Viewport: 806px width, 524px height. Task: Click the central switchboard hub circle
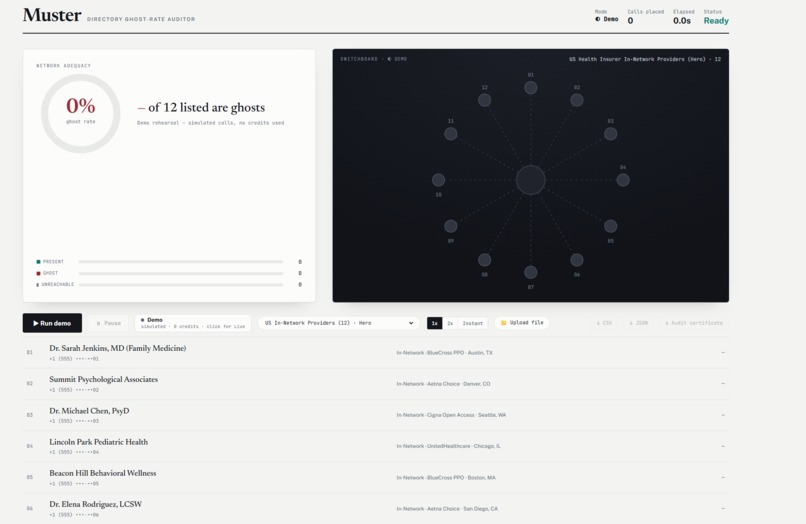point(530,180)
